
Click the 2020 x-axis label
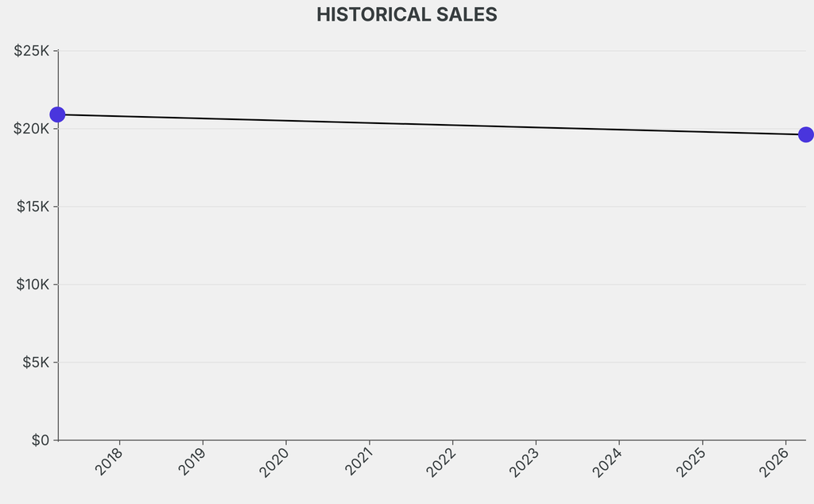pos(276,463)
